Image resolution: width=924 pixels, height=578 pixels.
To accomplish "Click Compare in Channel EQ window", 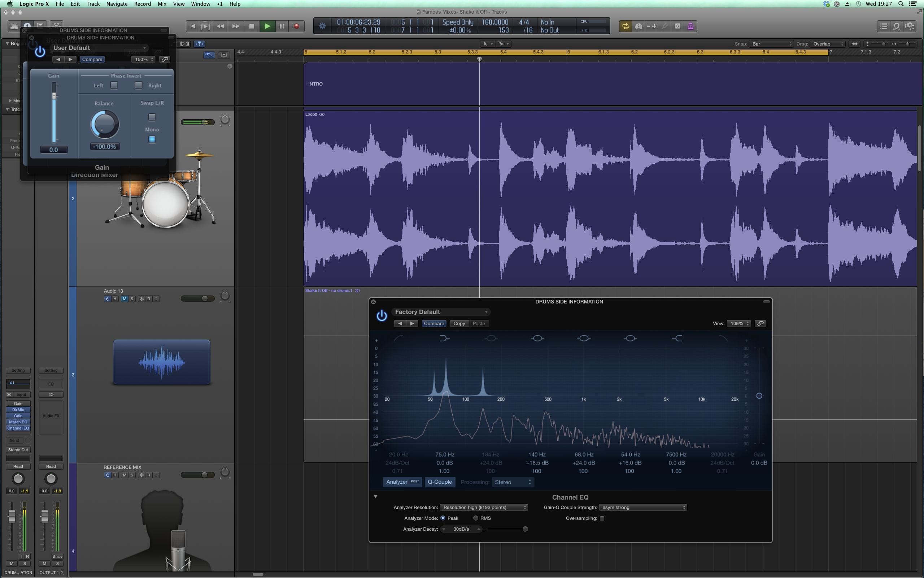I will pos(434,323).
